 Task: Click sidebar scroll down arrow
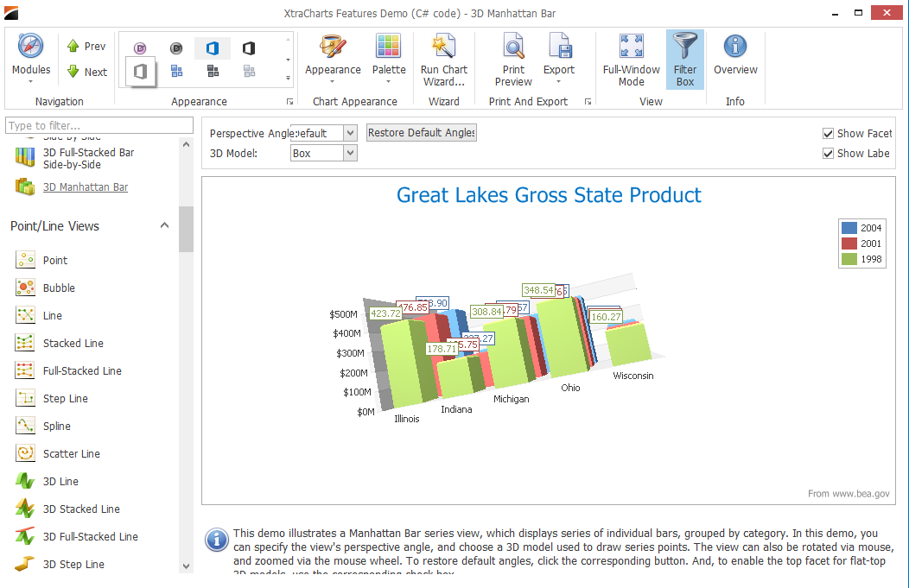[186, 566]
